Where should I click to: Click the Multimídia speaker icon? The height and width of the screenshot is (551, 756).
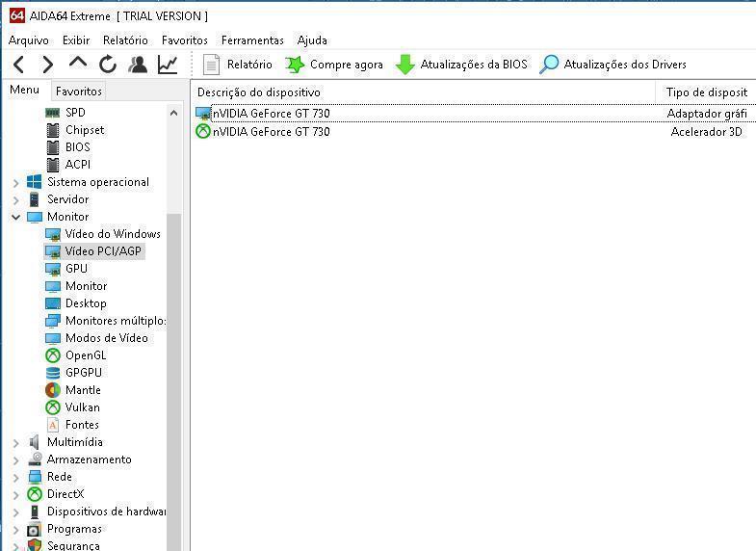35,442
